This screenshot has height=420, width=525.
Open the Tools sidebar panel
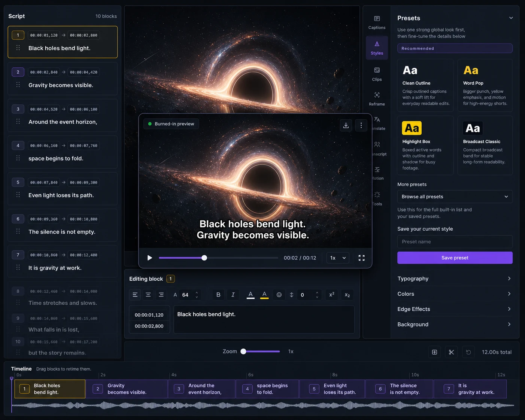pyautogui.click(x=377, y=198)
